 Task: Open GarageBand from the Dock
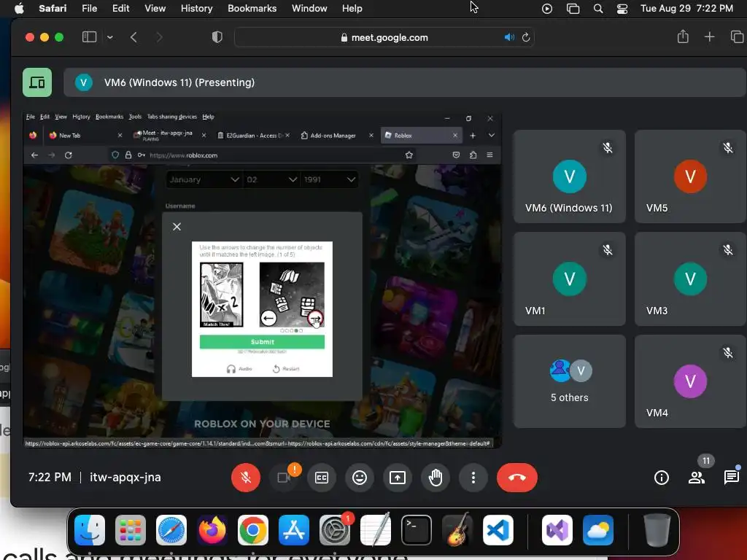[x=457, y=530]
